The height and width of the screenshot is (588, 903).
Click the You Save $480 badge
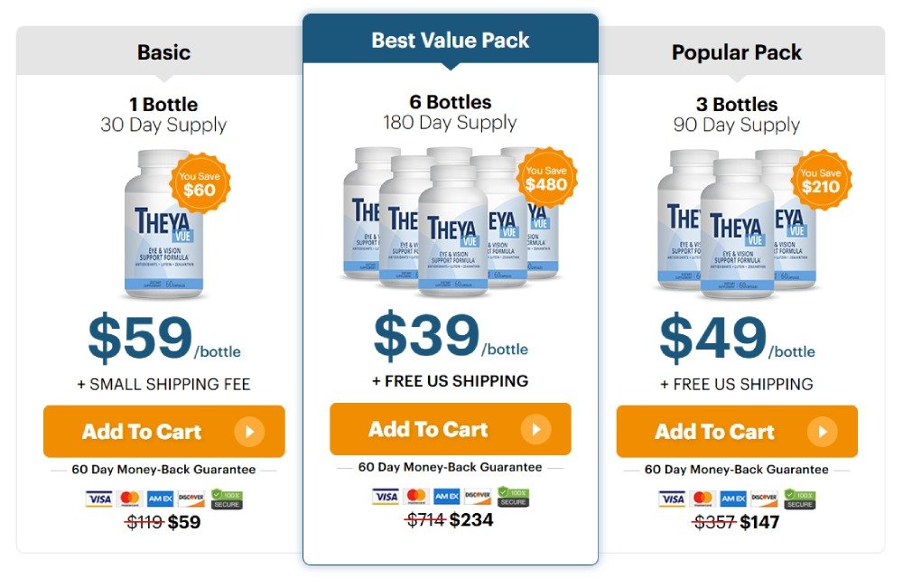coord(545,179)
